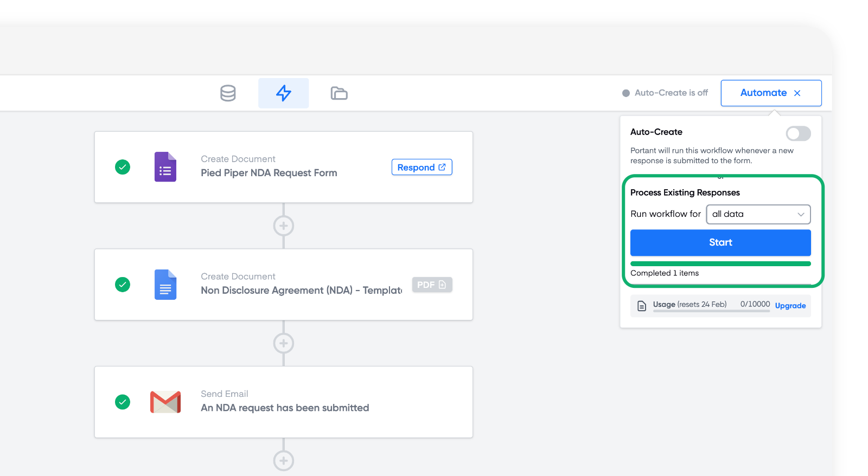The width and height of the screenshot is (868, 476).
Task: Toggle the Auto-Create switch on
Action: pyautogui.click(x=798, y=133)
